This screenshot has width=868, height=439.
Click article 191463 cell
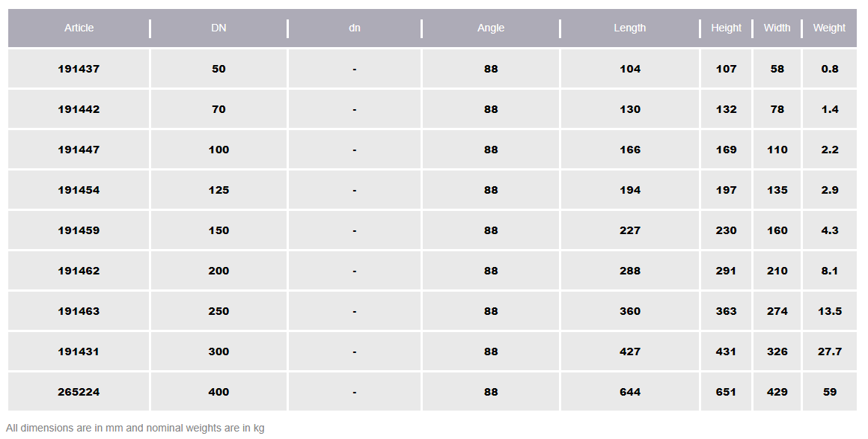tap(79, 311)
